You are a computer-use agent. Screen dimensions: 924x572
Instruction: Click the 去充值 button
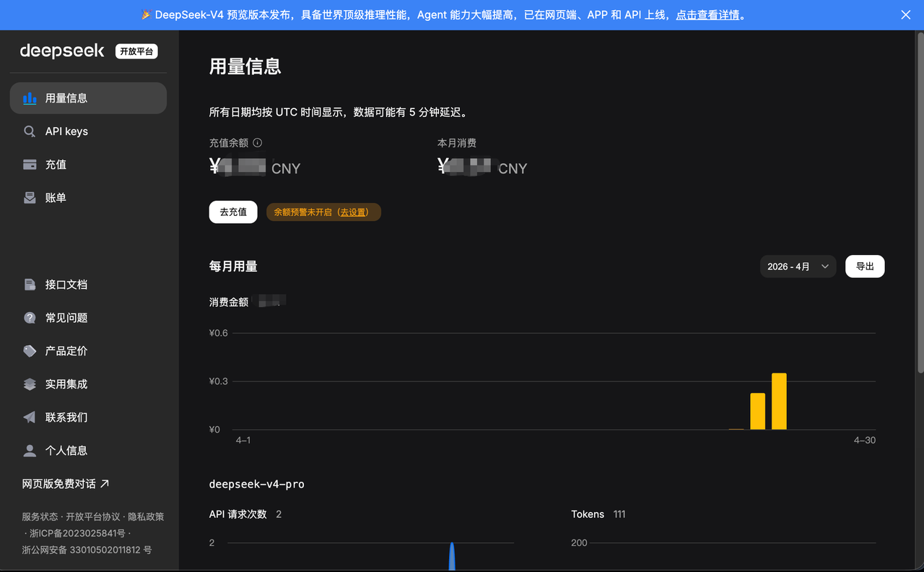[233, 212]
